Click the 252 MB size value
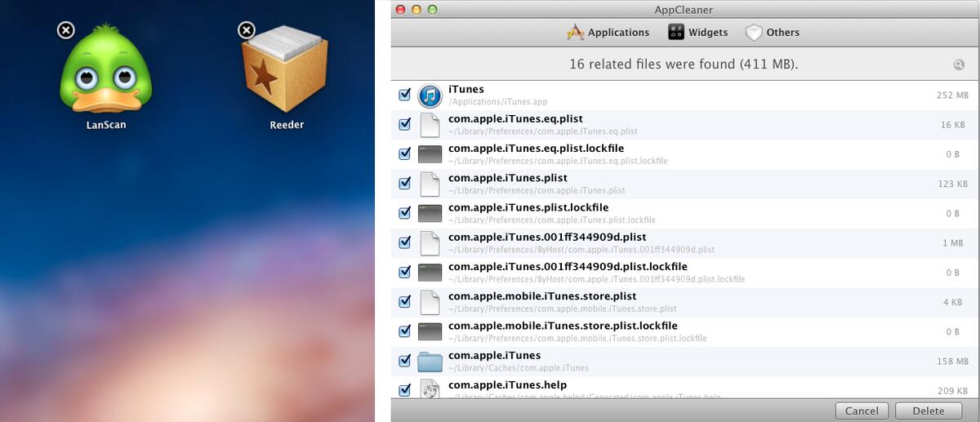Image resolution: width=980 pixels, height=422 pixels. click(x=951, y=96)
